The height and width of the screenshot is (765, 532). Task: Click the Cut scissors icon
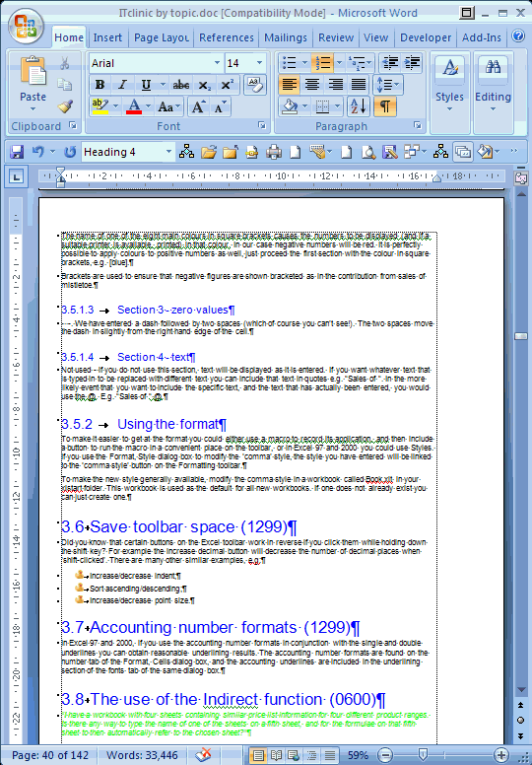[x=64, y=63]
